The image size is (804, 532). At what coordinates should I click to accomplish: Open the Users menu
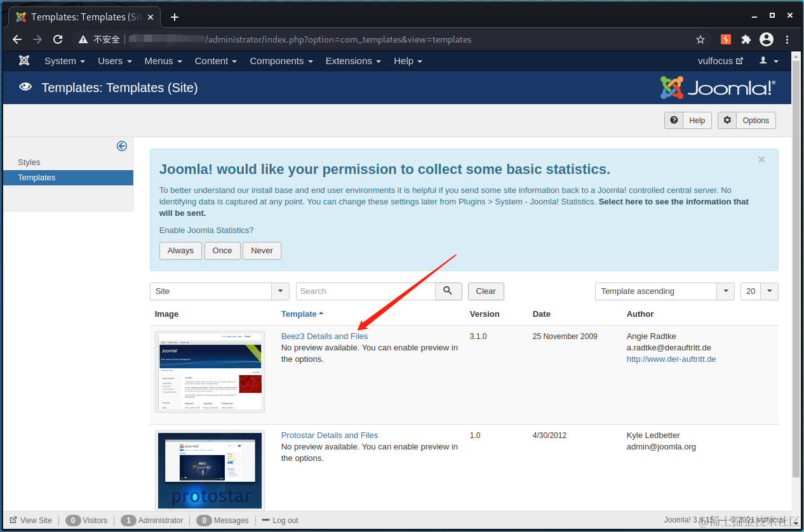(x=115, y=61)
